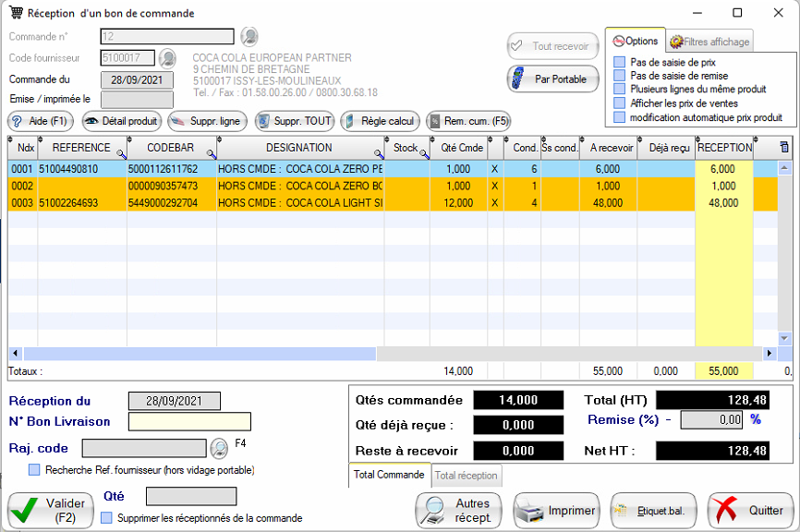Click Rem. cum. (F5) button
Screen dimensions: 800x532
point(467,121)
